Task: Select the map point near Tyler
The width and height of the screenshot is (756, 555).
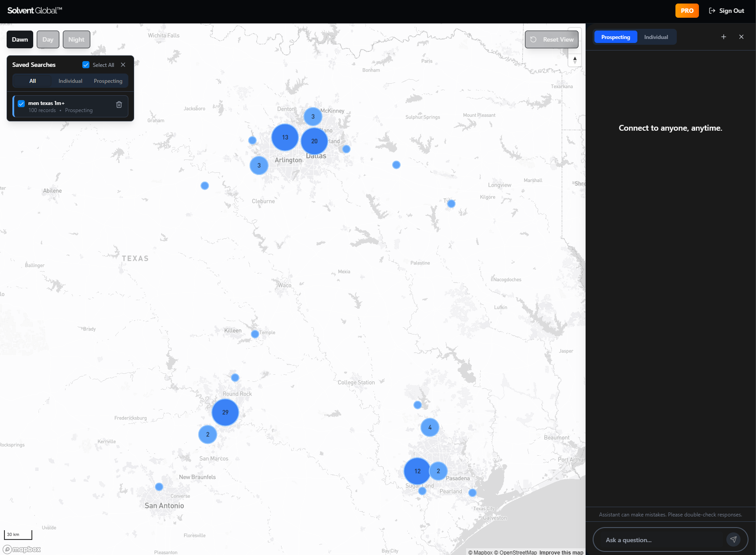Action: click(451, 204)
